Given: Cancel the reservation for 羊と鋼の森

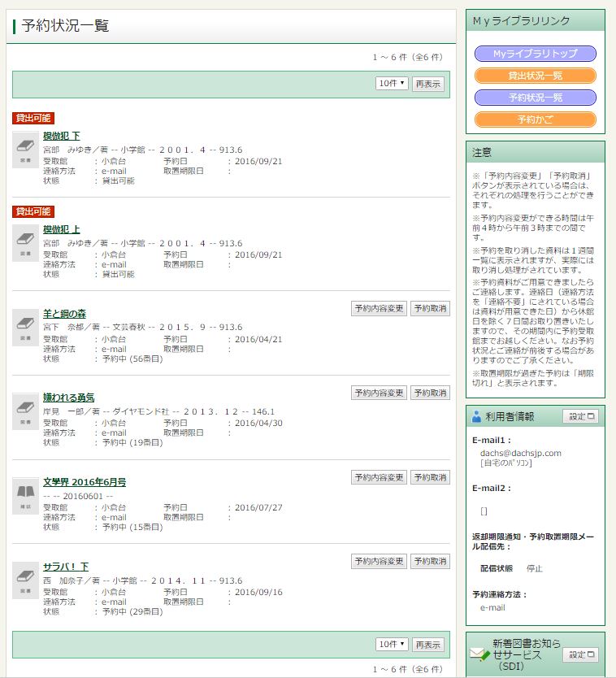Looking at the screenshot, I should [x=429, y=309].
